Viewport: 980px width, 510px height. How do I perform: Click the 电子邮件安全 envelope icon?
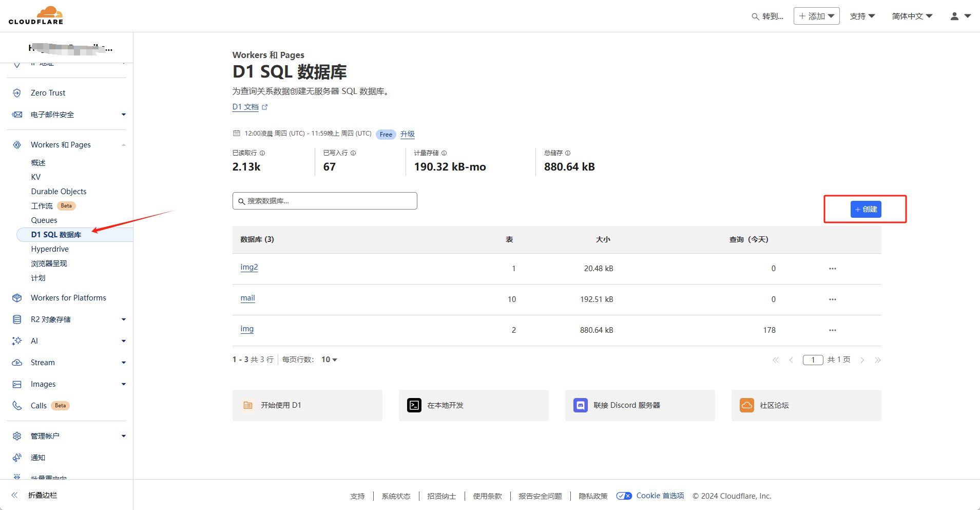click(17, 115)
